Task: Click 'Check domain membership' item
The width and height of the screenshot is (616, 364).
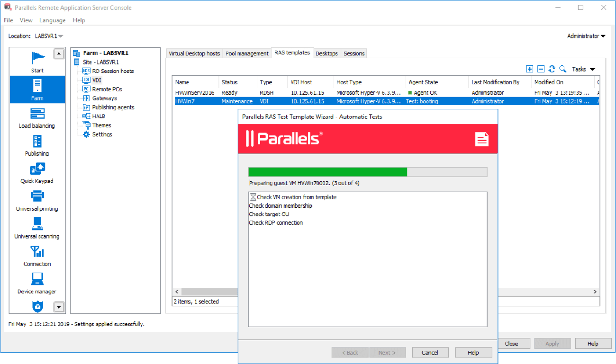Action: pos(281,206)
